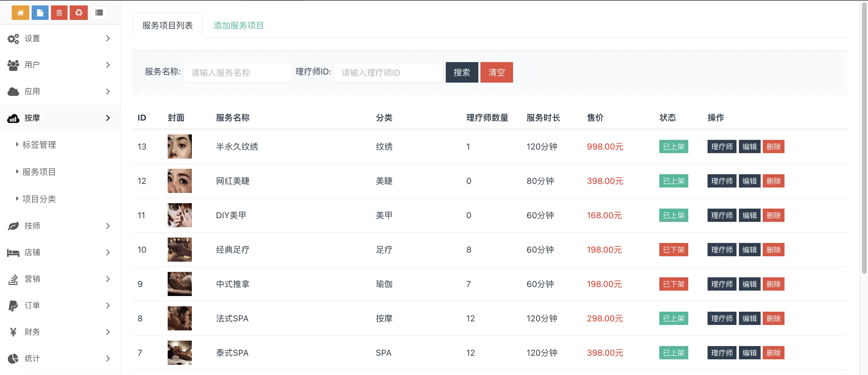Expand the 应用 menu chevron

pyautogui.click(x=108, y=91)
